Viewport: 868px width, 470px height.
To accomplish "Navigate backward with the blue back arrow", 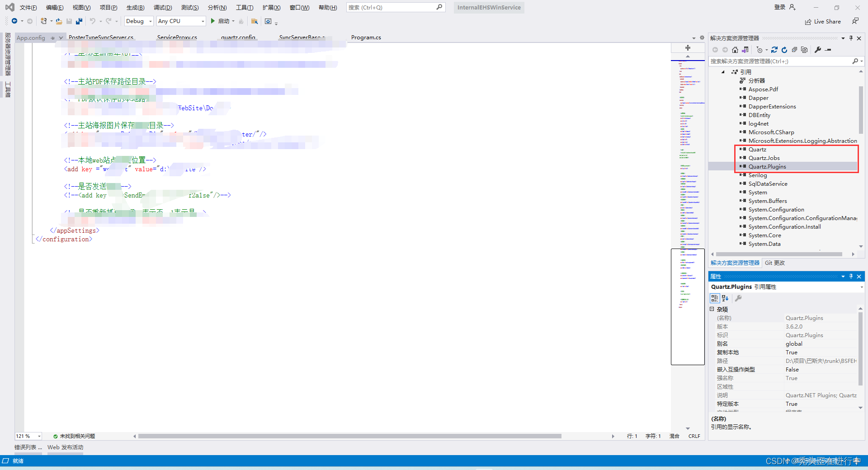I will pyautogui.click(x=14, y=21).
